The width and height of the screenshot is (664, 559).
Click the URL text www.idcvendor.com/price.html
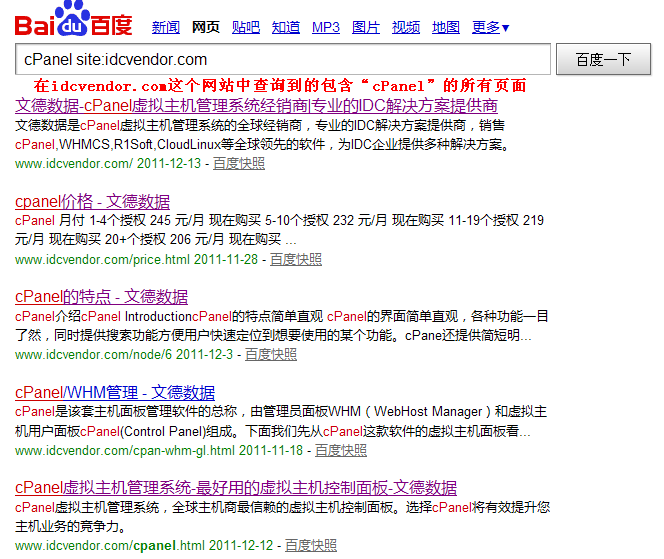coord(102,259)
